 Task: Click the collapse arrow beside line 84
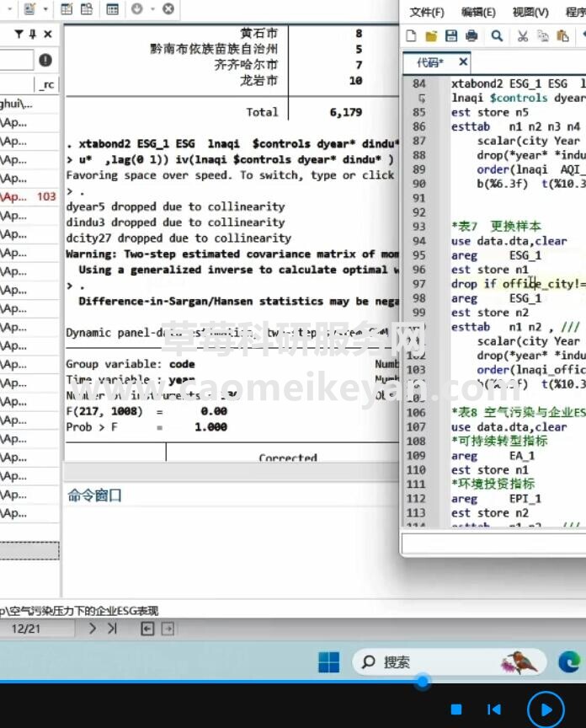[422, 98]
